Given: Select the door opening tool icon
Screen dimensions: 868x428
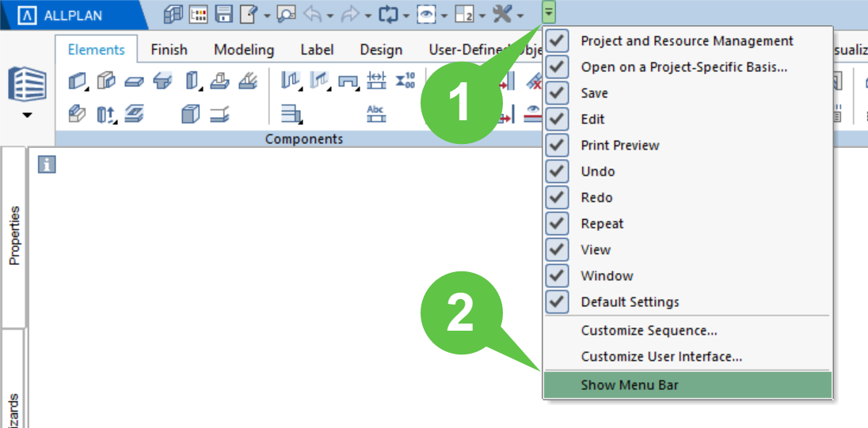Looking at the screenshot, I should pyautogui.click(x=291, y=81).
